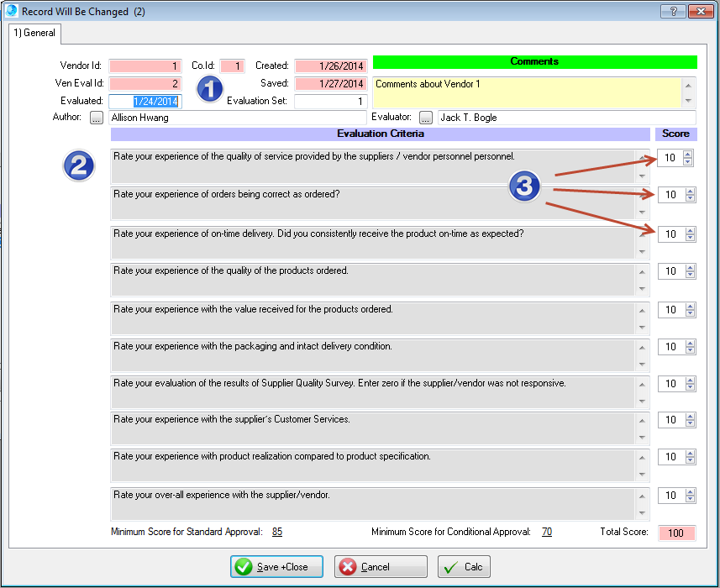The image size is (720, 588).
Task: Decrease score for orders being correct criterion
Action: [x=691, y=198]
